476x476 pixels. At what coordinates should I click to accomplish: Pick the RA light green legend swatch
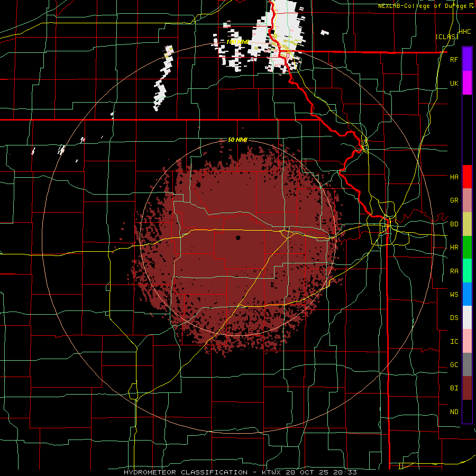pos(467,271)
